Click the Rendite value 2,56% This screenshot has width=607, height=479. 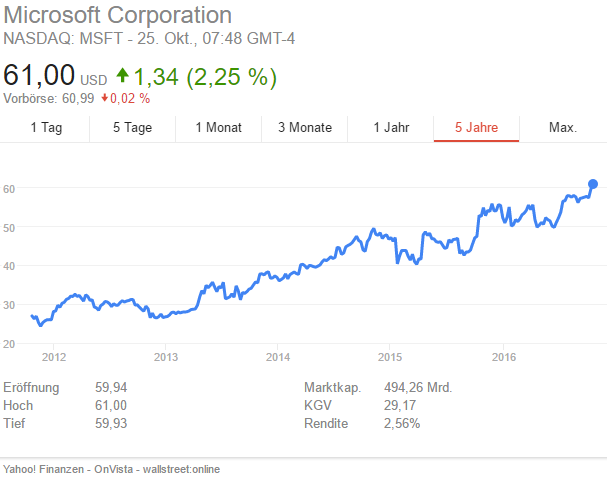pos(402,423)
